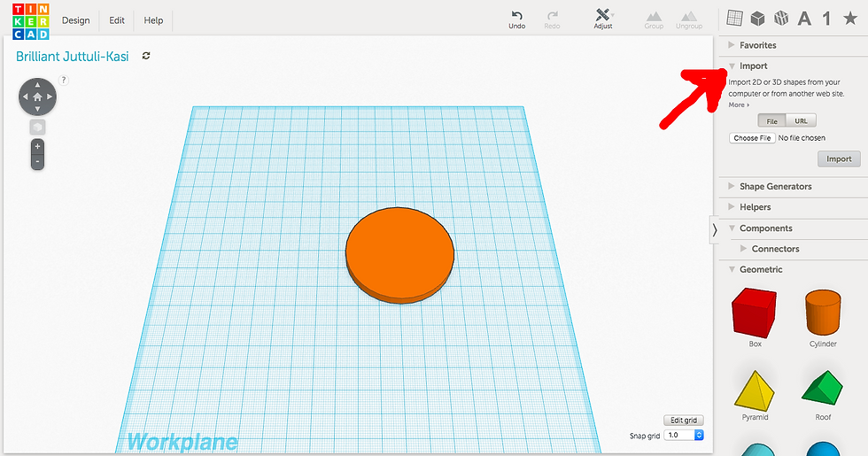Screen dimensions: 868x456
Task: Click the refresh icon beside project name
Action: (x=146, y=56)
